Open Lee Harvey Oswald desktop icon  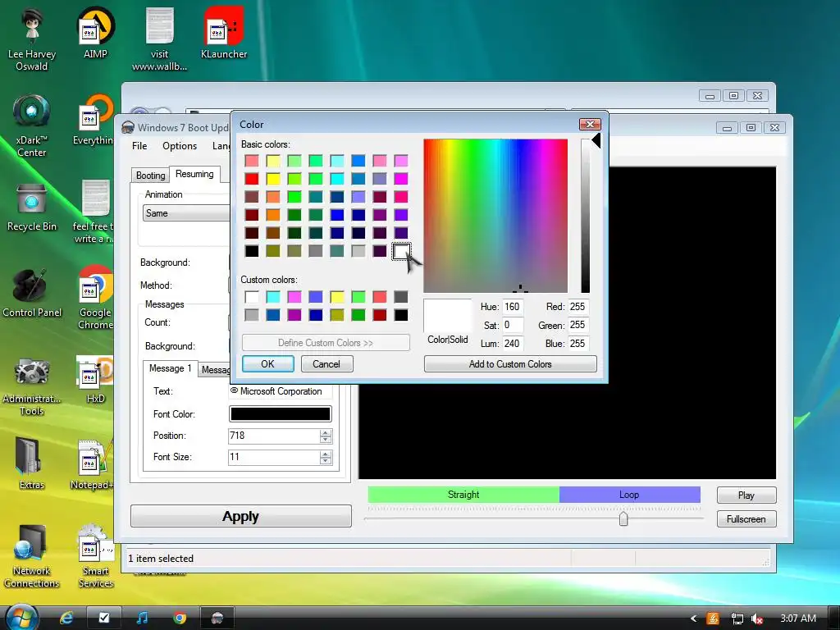click(32, 39)
